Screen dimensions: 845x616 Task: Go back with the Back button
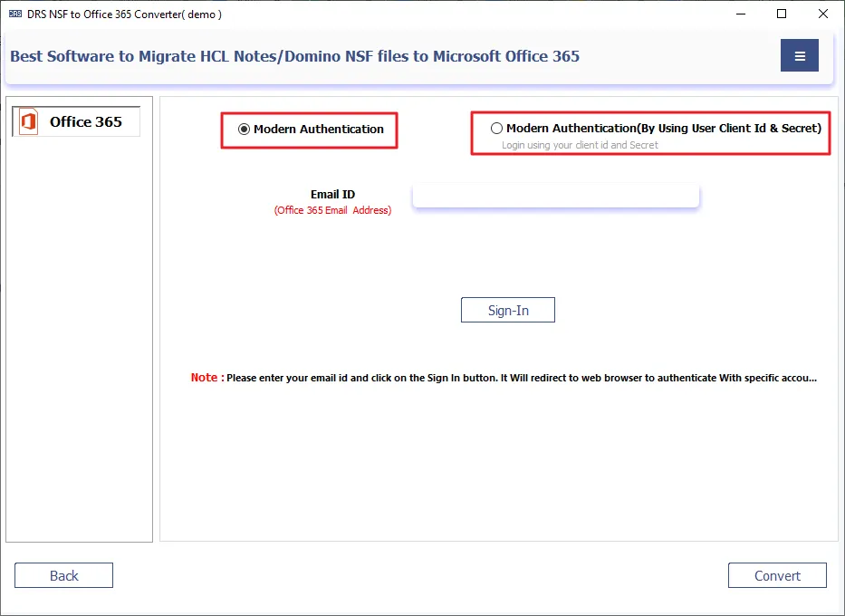point(63,575)
